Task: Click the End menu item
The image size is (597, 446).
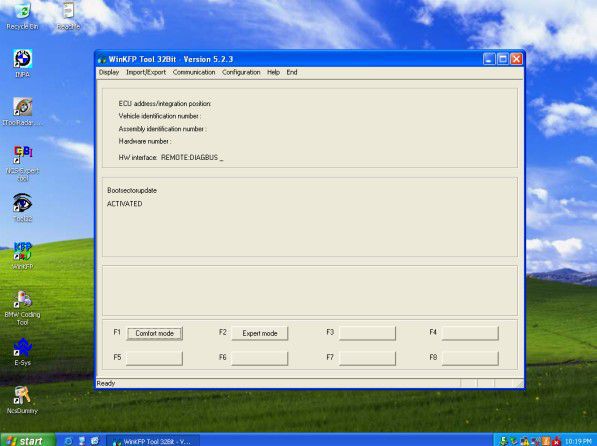Action: click(292, 72)
